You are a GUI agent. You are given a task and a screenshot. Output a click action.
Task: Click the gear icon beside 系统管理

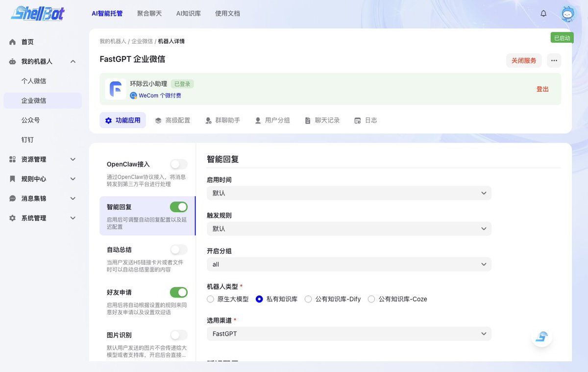(13, 219)
